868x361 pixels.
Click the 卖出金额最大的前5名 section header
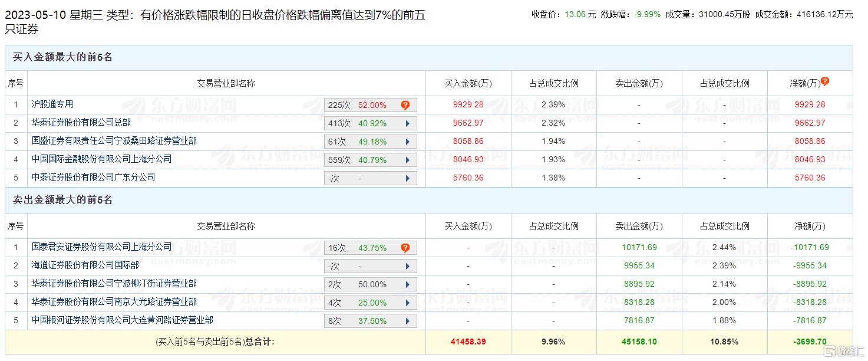coord(428,201)
